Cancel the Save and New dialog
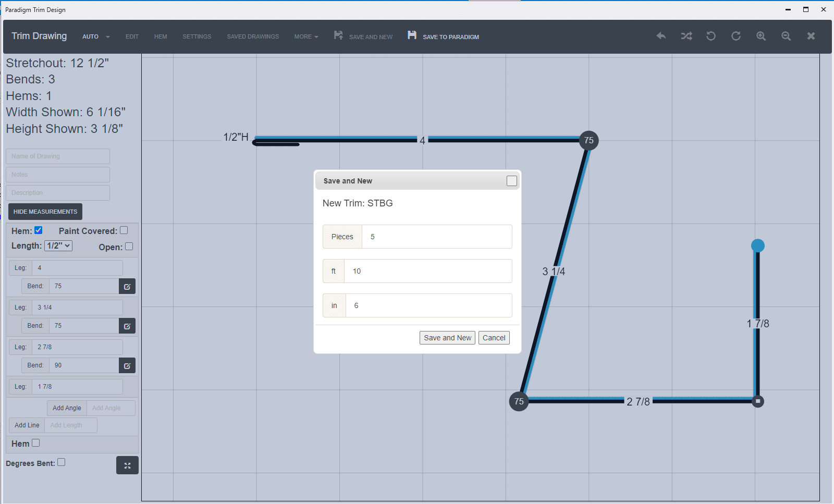The image size is (834, 504). pos(494,338)
